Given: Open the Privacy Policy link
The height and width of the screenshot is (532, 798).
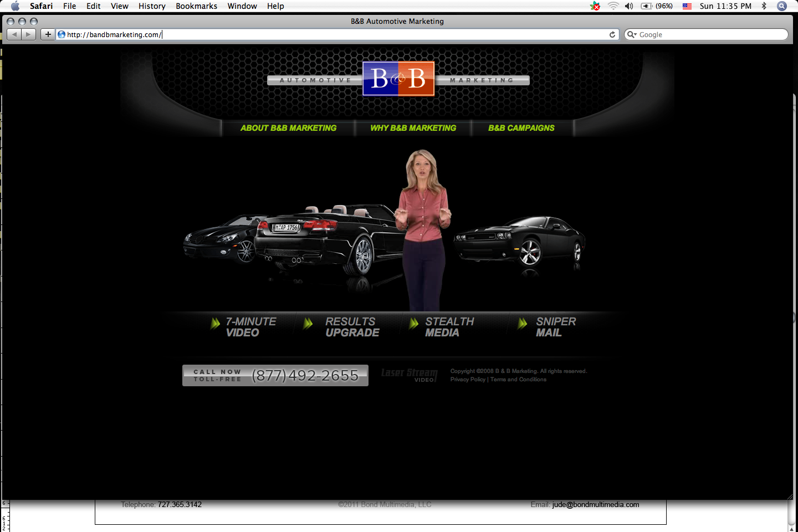Looking at the screenshot, I should 468,380.
